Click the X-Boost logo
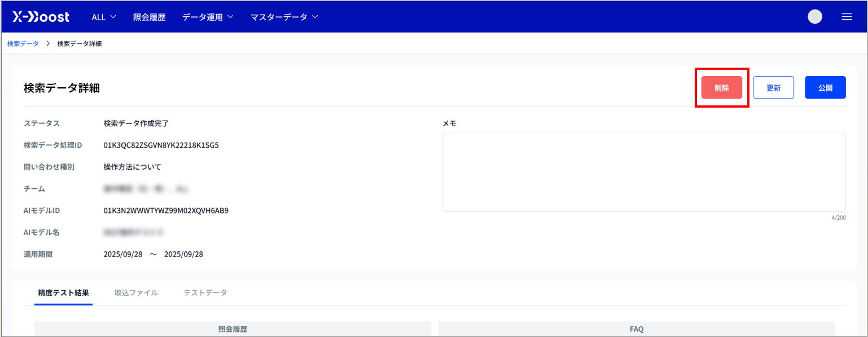868x337 pixels. coord(41,17)
